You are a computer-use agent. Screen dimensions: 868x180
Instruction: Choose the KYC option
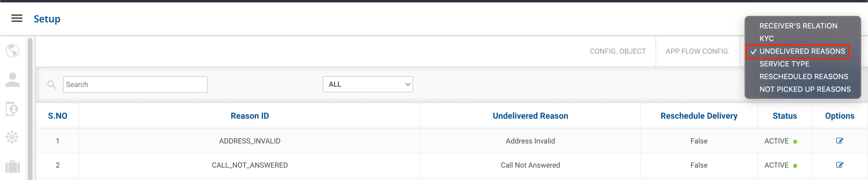click(766, 38)
